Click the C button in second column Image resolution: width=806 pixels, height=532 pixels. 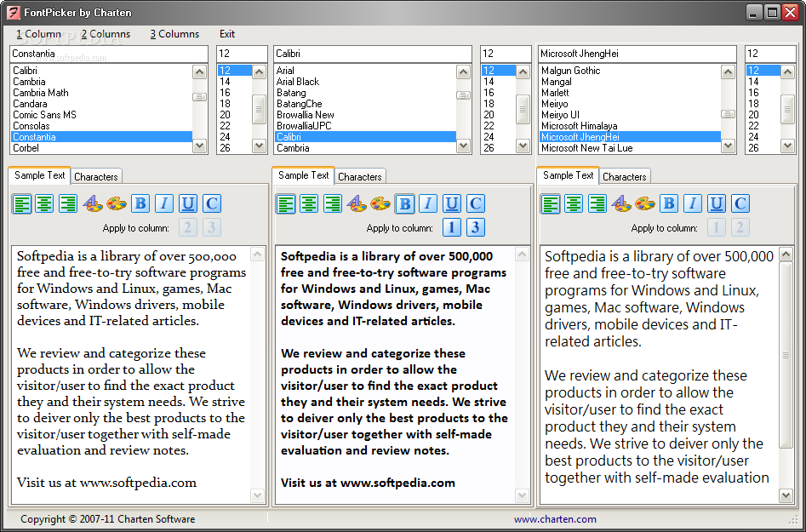click(x=476, y=203)
